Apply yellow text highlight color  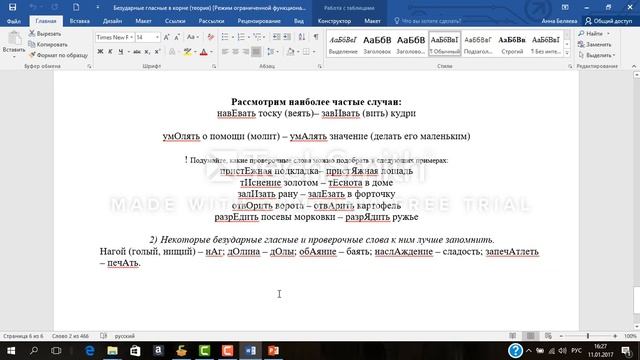click(187, 52)
